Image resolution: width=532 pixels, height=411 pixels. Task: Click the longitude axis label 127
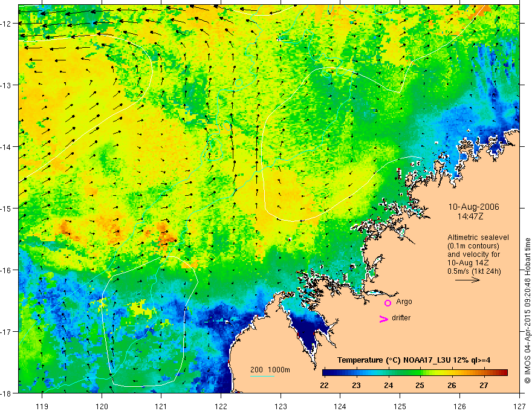pos(519,406)
